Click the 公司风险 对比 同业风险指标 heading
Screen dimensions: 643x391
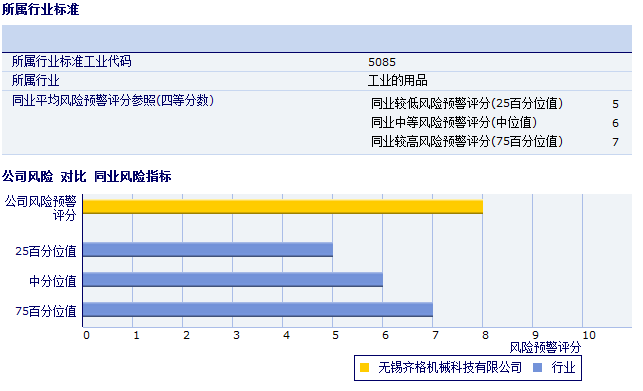[x=87, y=176]
